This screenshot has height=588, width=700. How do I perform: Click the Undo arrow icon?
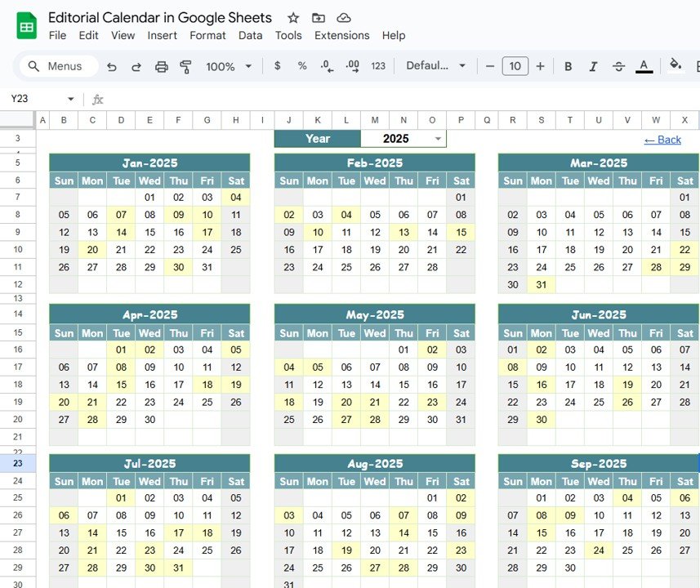[x=112, y=66]
